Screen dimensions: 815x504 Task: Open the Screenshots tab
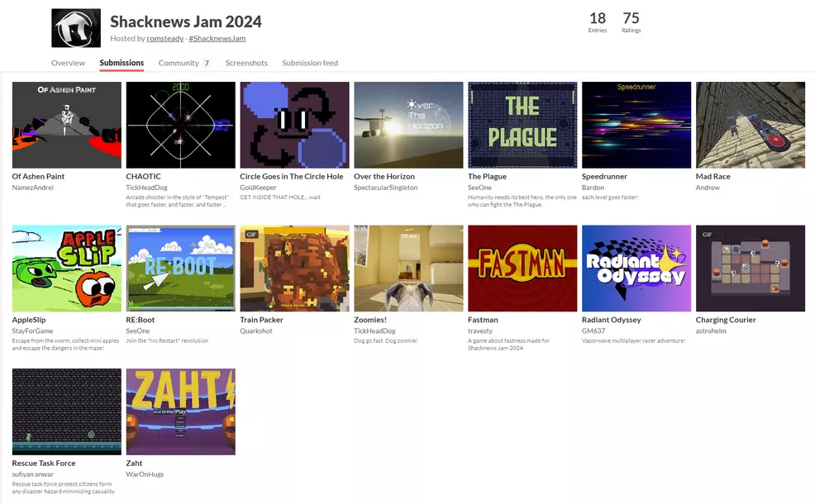[246, 63]
